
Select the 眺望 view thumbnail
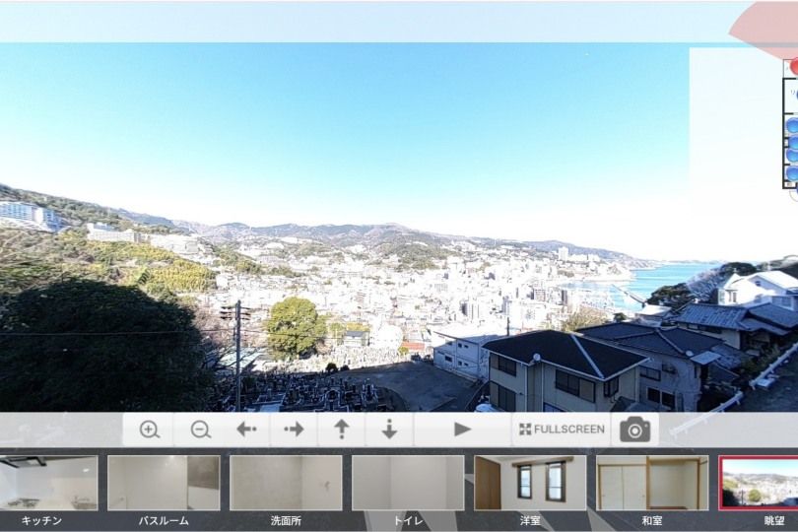pos(759,483)
